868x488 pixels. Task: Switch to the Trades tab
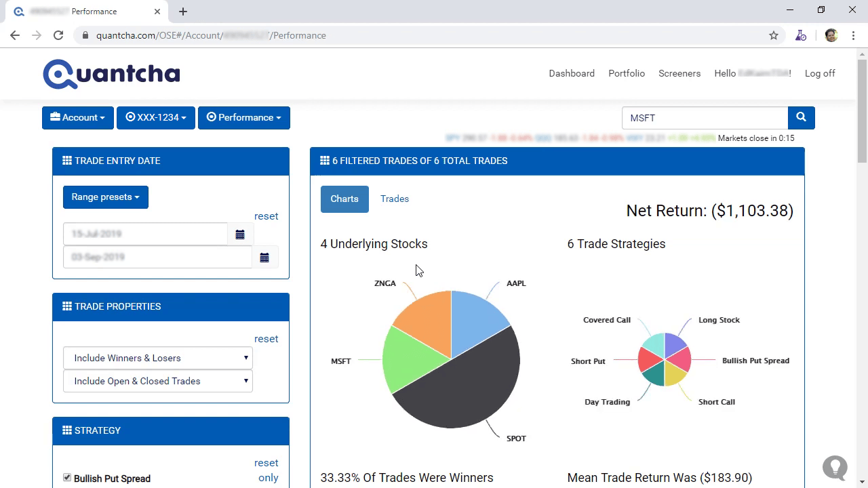pos(395,199)
